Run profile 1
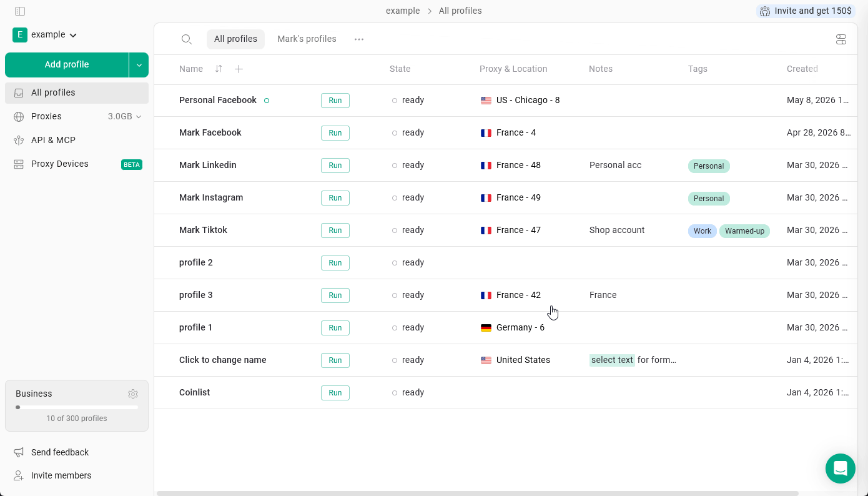This screenshot has width=868, height=496. pos(335,328)
